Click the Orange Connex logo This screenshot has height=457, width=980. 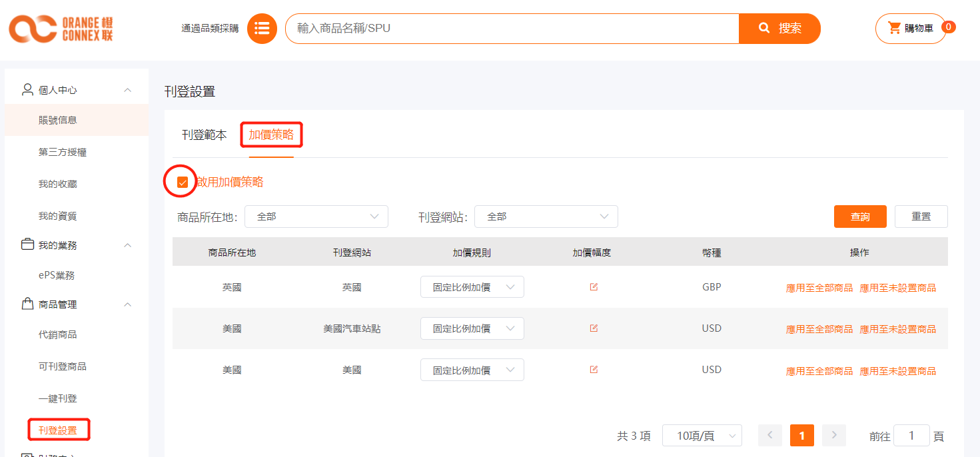tap(61, 29)
